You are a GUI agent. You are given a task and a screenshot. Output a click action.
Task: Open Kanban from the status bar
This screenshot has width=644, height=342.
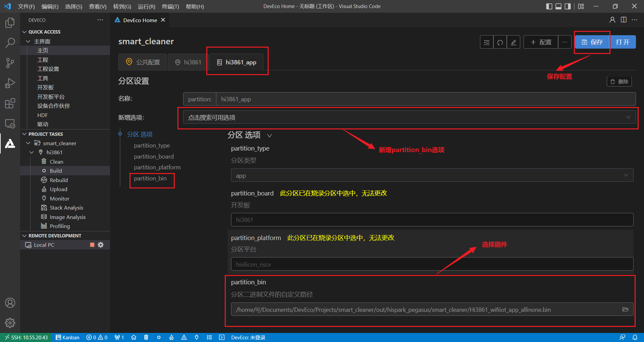click(67, 337)
